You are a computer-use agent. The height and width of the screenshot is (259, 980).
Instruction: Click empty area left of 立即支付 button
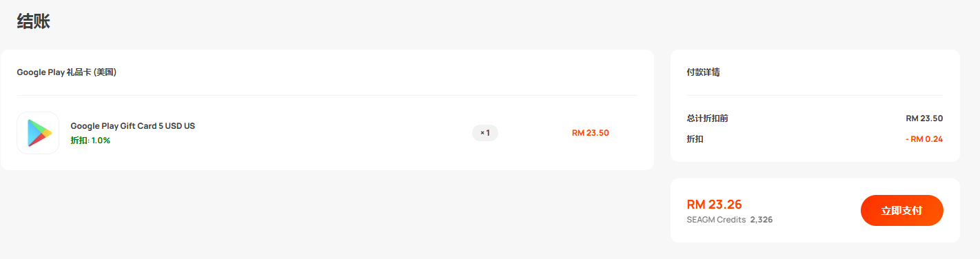pos(817,211)
